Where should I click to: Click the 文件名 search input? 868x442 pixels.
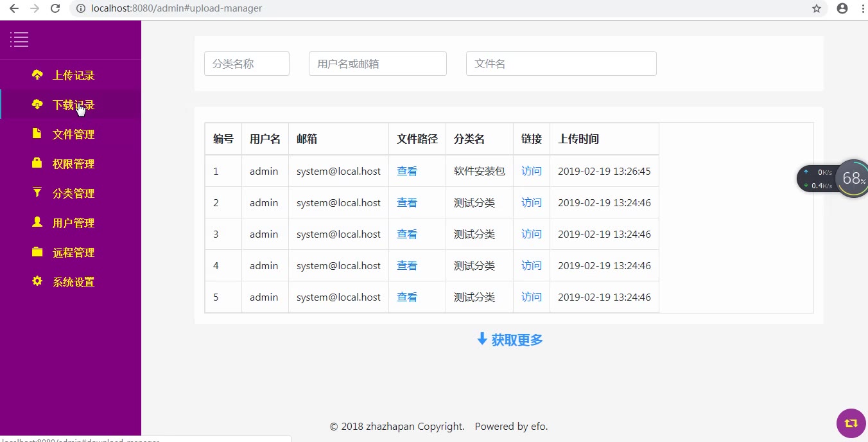click(561, 64)
